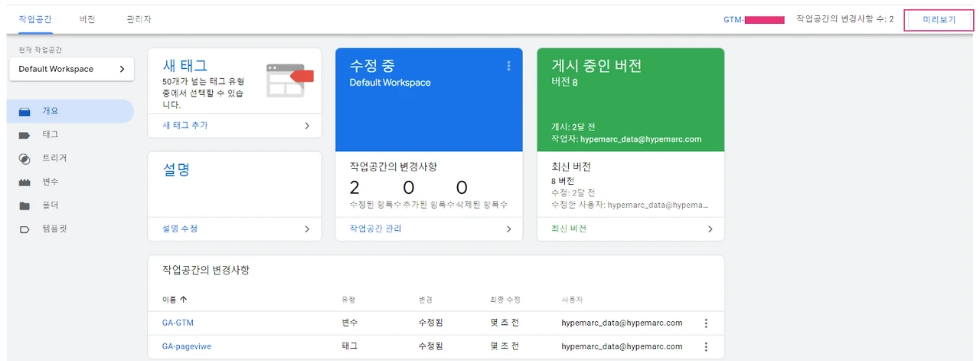Open the three-dot menu on 수정 중 card

pos(508,67)
